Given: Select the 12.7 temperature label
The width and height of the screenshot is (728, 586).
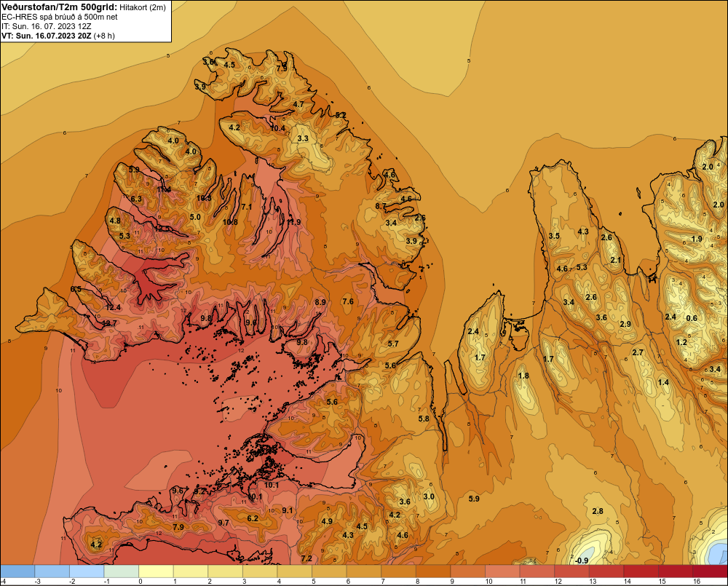Looking at the screenshot, I should click(x=110, y=323).
